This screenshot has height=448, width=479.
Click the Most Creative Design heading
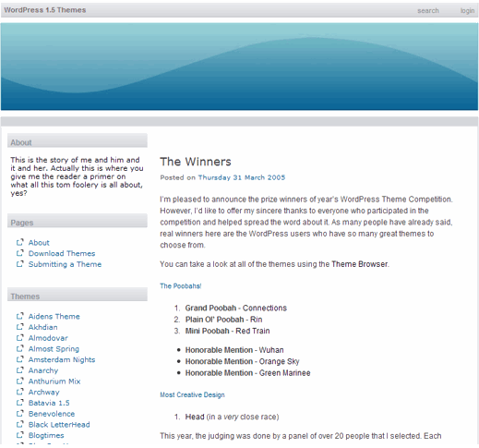tap(192, 394)
